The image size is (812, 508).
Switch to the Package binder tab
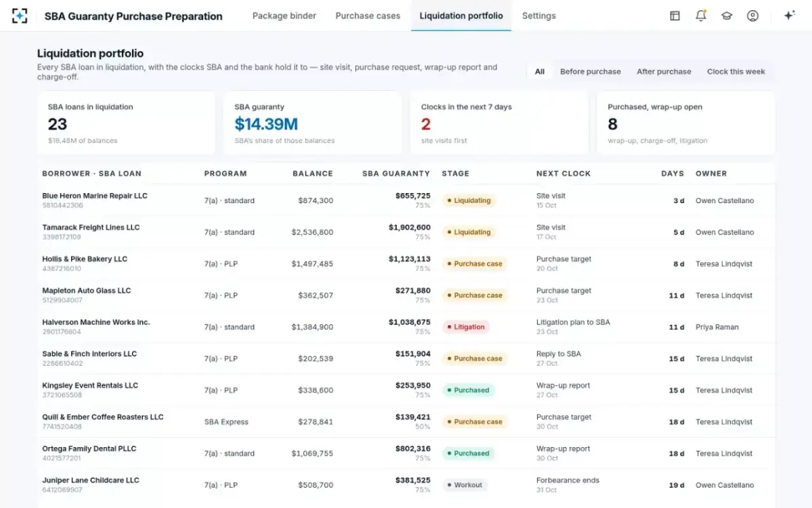click(x=284, y=16)
